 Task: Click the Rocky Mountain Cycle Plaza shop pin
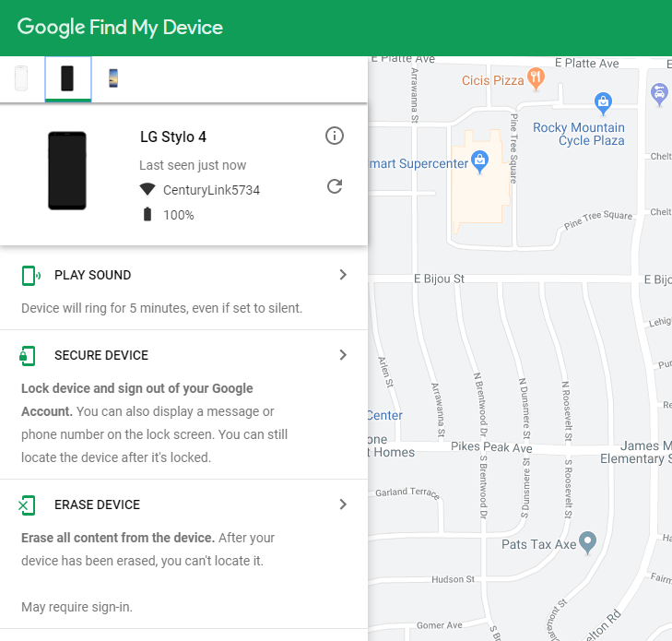(603, 103)
